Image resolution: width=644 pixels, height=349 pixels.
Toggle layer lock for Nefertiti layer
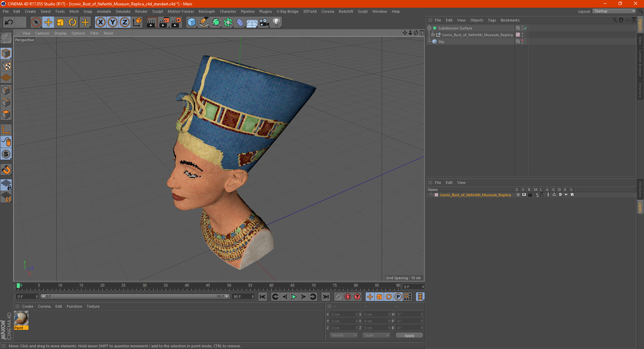click(x=542, y=195)
